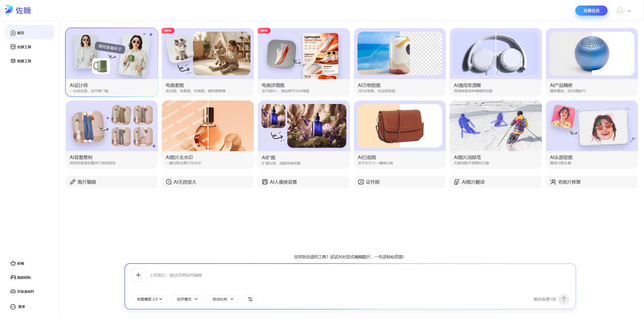The height and width of the screenshot is (319, 644).
Task: Click the 精准分割头像 description
Action: (x=560, y=163)
